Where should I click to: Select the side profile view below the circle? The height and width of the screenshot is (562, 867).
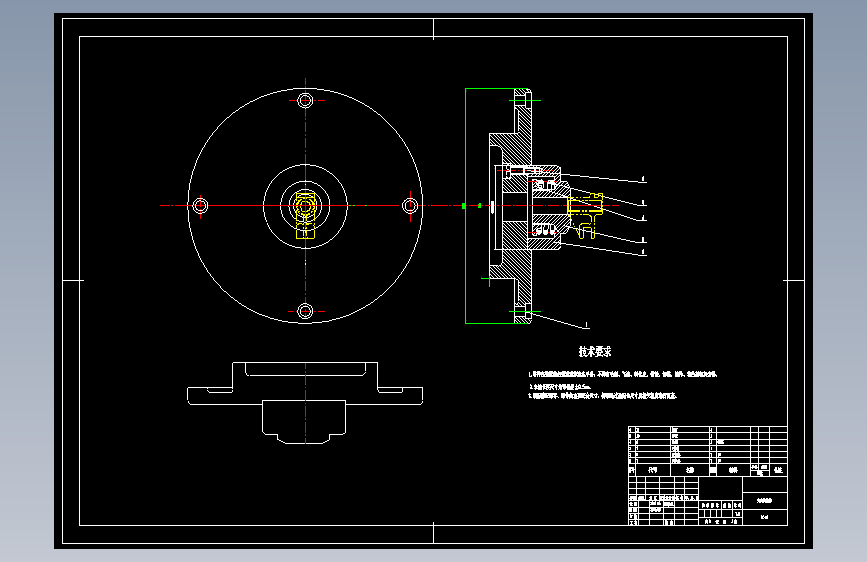coord(305,403)
